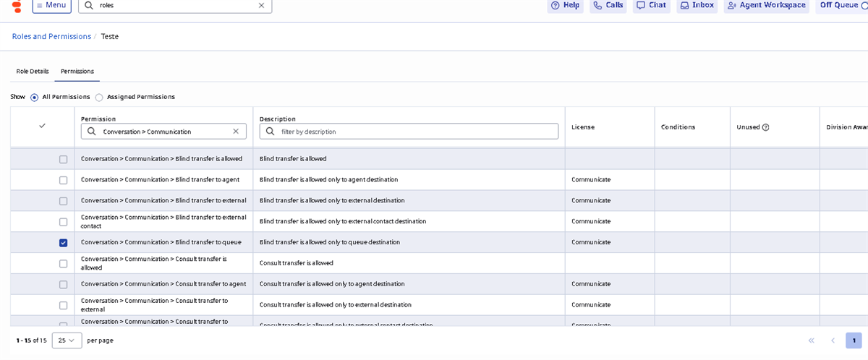868x360 pixels.
Task: Check Blind transfer to agent permission
Action: pyautogui.click(x=63, y=180)
